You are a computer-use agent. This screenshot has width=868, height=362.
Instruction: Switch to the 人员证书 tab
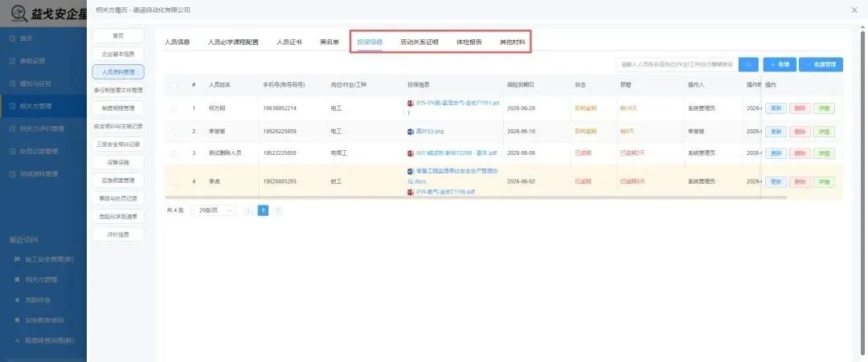coord(289,42)
